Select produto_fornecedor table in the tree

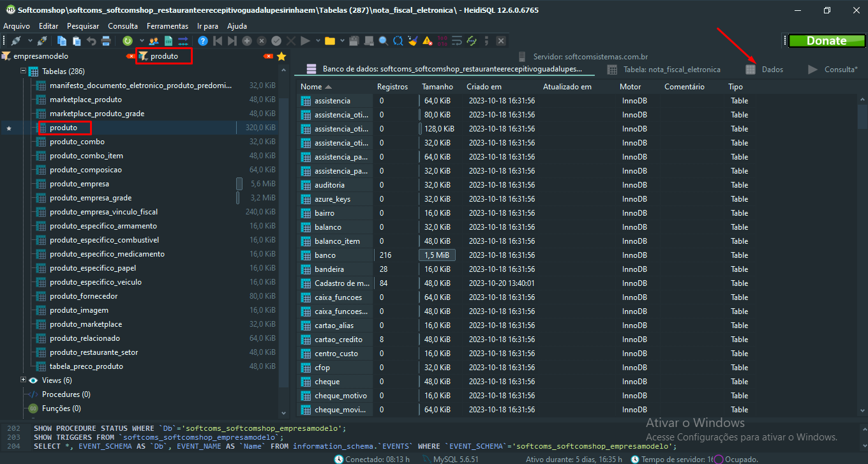(84, 296)
